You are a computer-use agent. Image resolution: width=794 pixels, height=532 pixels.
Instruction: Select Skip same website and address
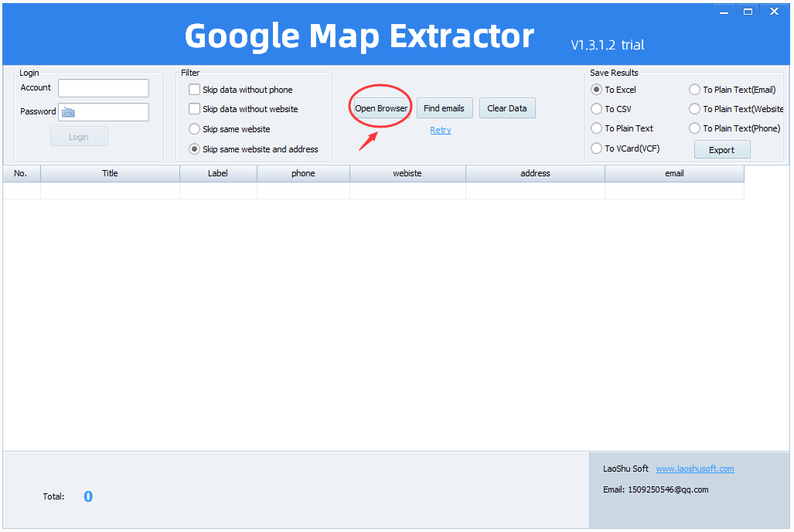coord(195,149)
